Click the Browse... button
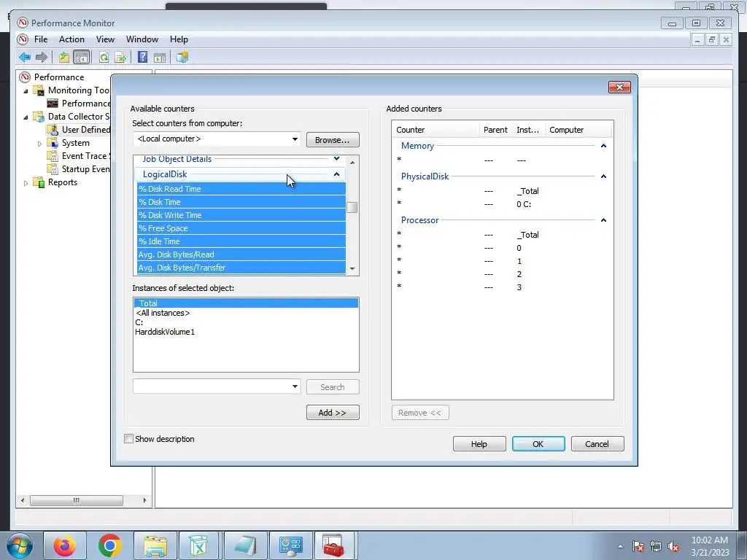747x560 pixels. 333,140
